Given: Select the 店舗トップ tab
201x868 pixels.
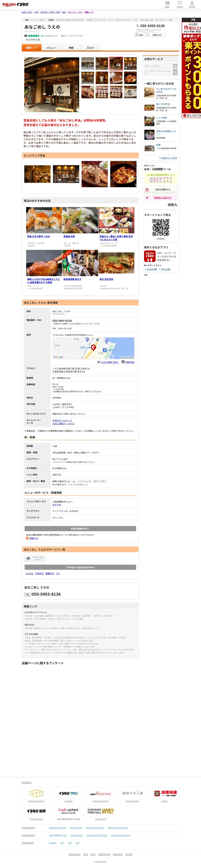Looking at the screenshot, I should point(31,48).
